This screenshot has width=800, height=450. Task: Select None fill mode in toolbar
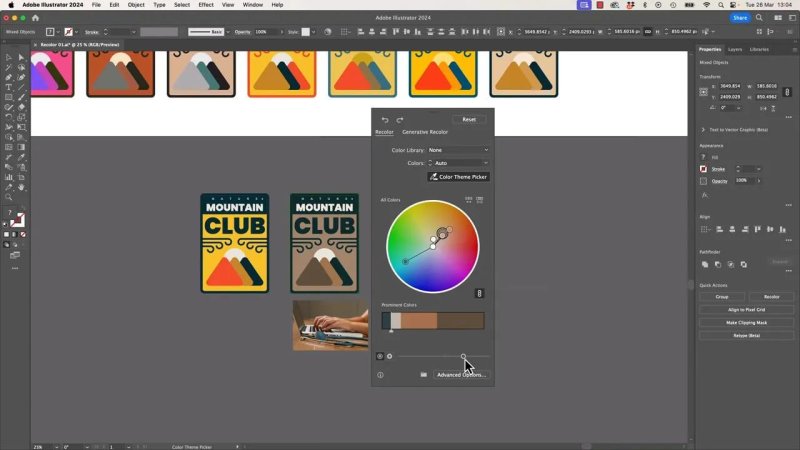[x=22, y=235]
